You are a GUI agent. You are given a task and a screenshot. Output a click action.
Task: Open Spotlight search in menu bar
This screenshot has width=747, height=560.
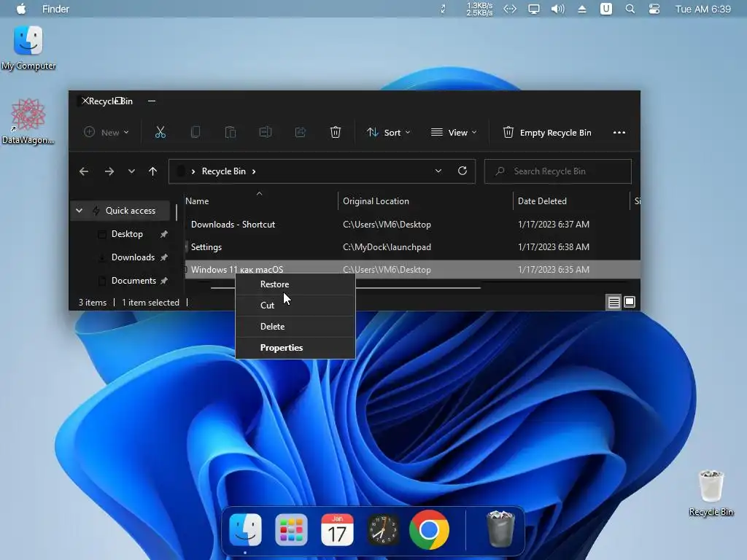pyautogui.click(x=630, y=9)
